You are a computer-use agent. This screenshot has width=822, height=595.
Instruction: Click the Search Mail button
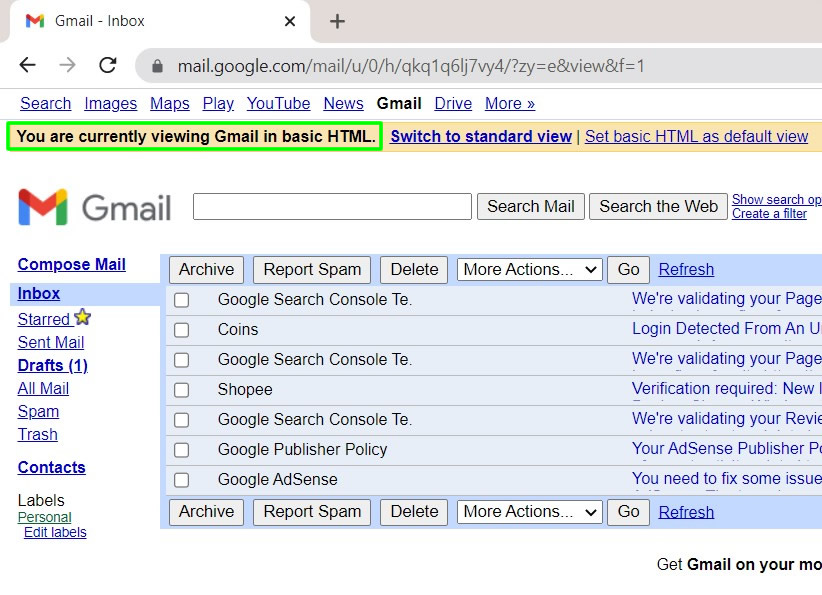(x=531, y=206)
